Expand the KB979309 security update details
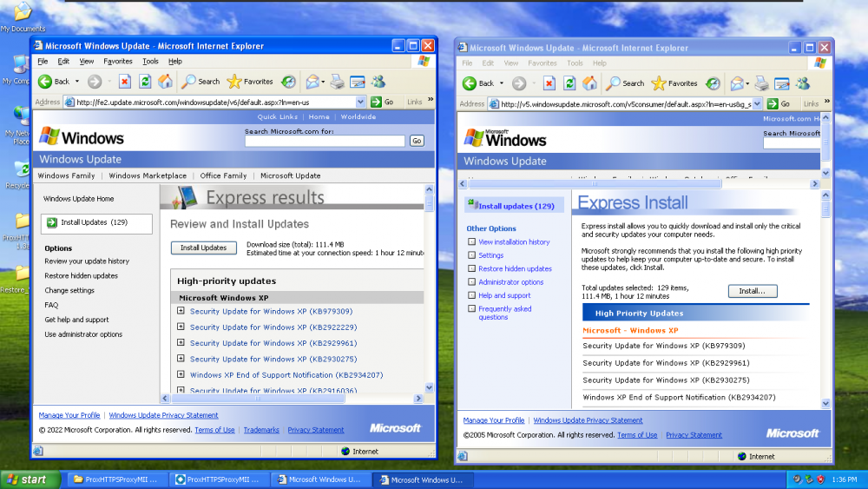This screenshot has width=868, height=489. (181, 311)
